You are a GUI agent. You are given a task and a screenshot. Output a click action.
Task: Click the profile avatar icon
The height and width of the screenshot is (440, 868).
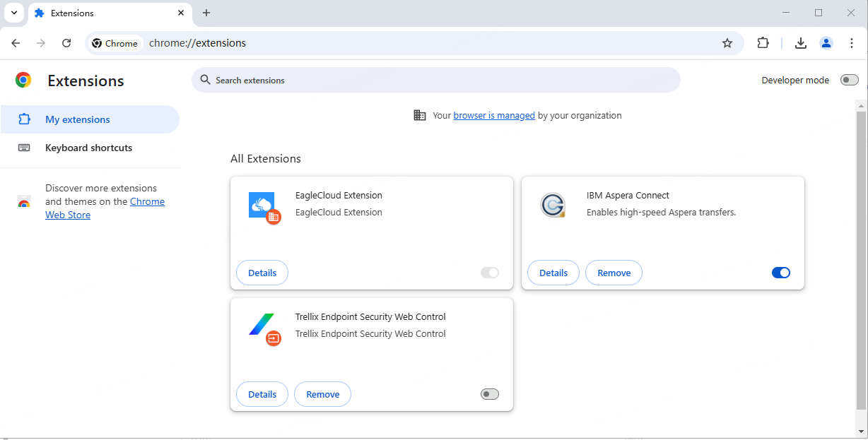826,43
